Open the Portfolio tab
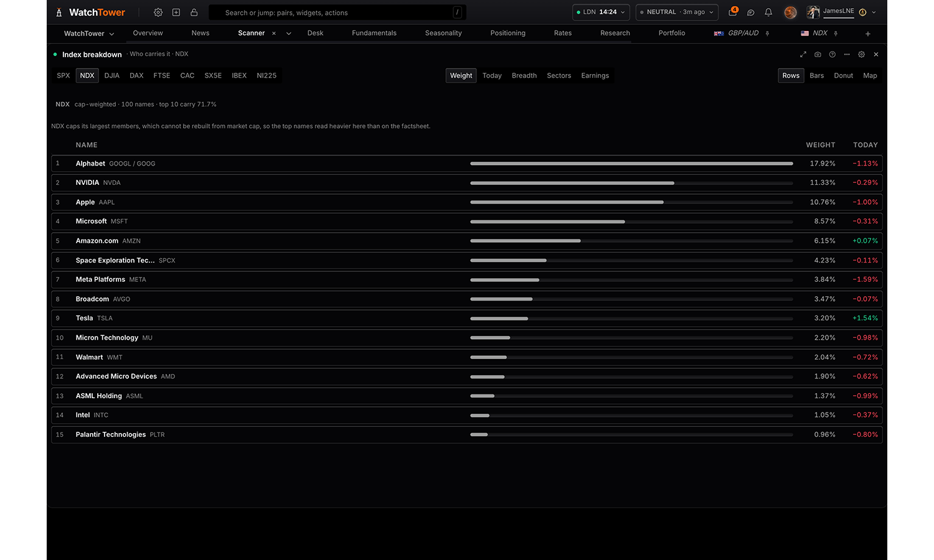The height and width of the screenshot is (560, 934). pyautogui.click(x=672, y=34)
